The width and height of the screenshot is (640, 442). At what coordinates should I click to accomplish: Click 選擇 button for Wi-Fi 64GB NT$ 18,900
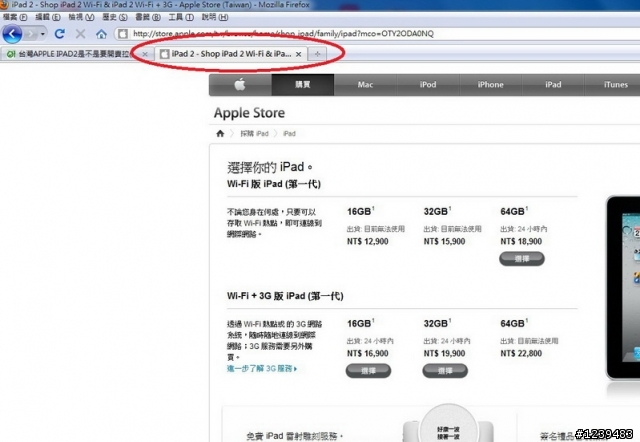pyautogui.click(x=522, y=259)
